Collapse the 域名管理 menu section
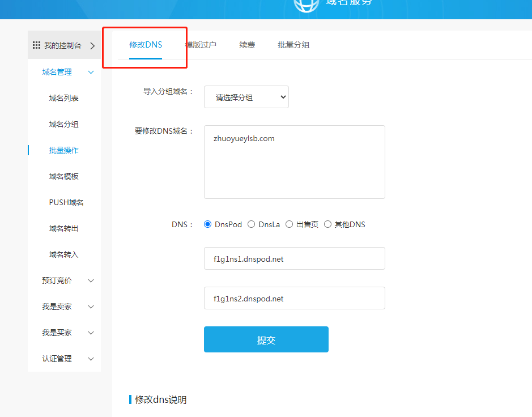 (x=91, y=72)
